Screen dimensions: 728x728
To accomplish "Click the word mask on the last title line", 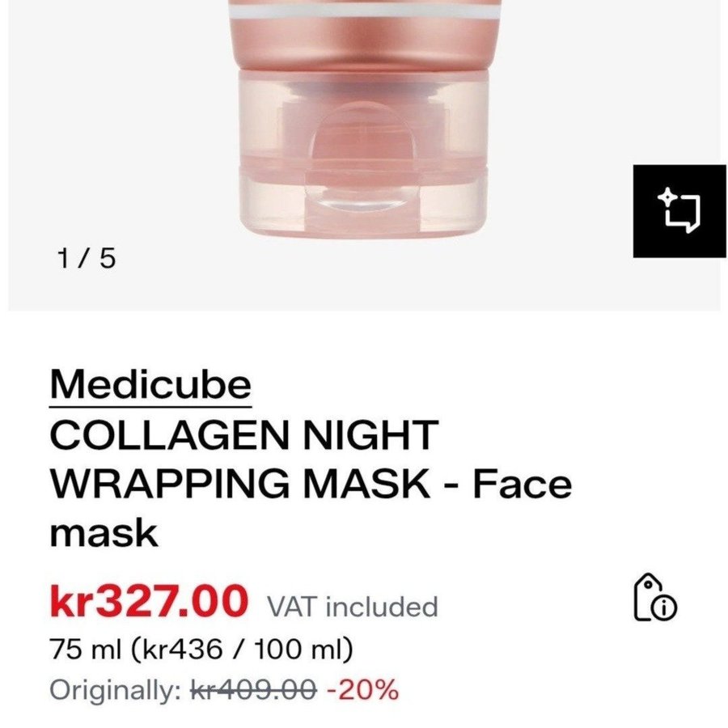I will click(x=104, y=532).
